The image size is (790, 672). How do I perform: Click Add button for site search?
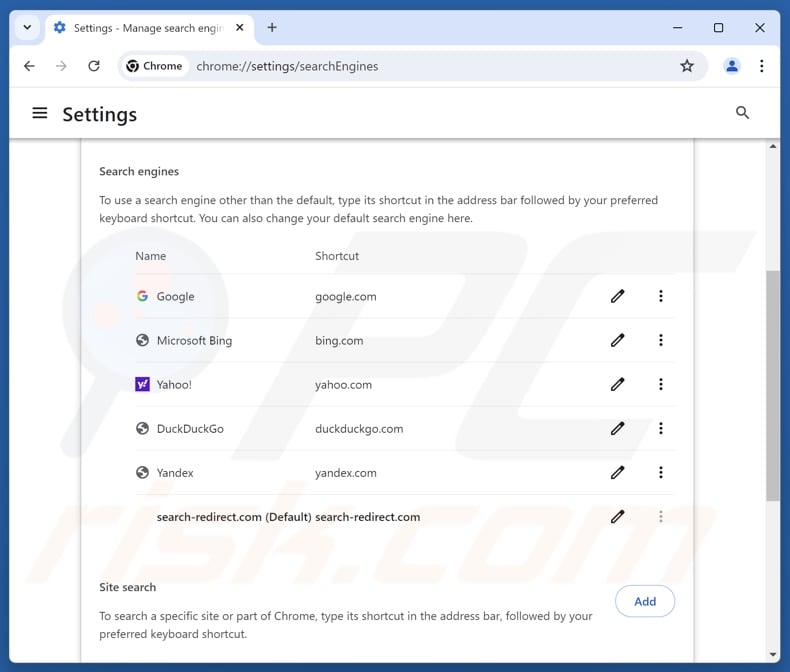645,601
